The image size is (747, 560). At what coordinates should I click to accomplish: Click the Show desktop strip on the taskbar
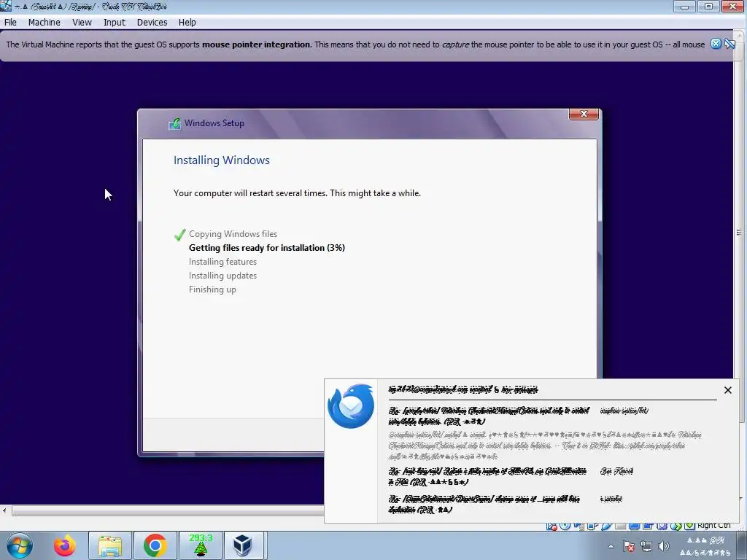(741, 545)
